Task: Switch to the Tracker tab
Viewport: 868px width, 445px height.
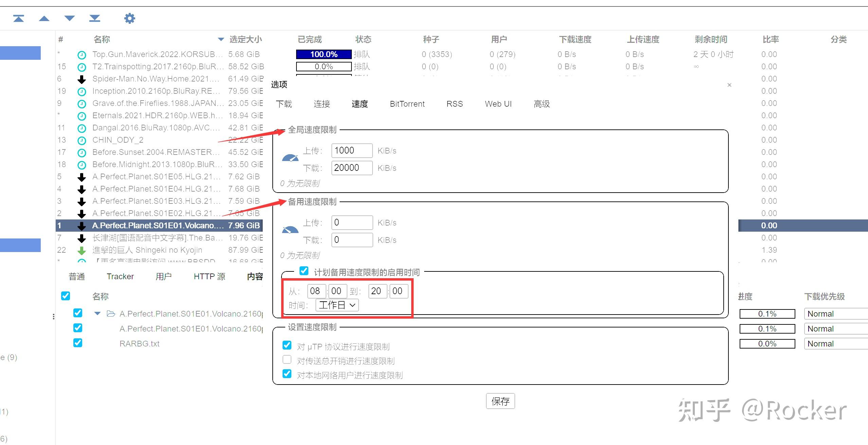Action: point(120,276)
